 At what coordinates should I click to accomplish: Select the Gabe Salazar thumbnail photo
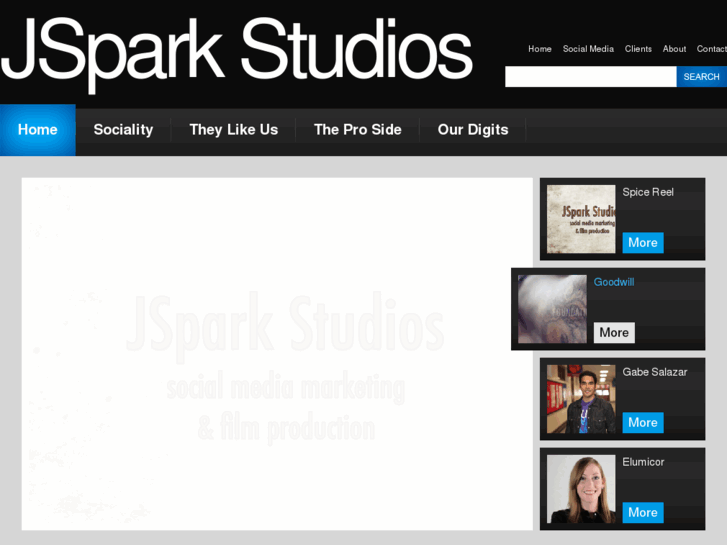pyautogui.click(x=581, y=399)
